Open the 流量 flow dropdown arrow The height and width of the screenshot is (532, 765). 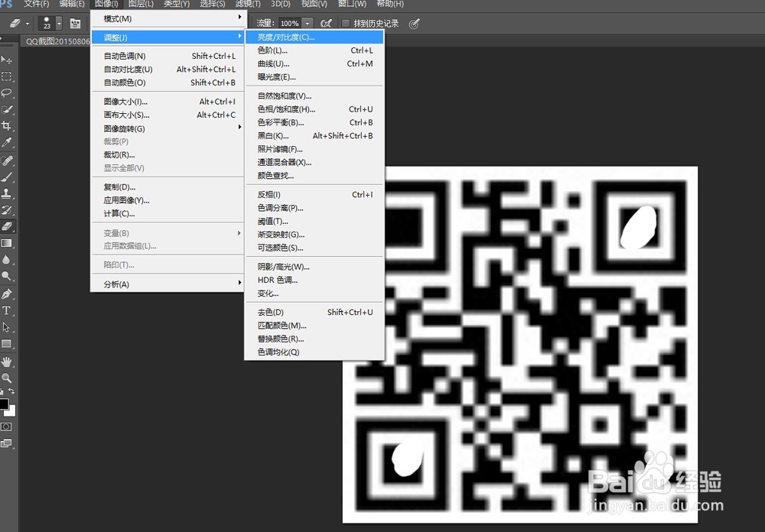point(308,24)
